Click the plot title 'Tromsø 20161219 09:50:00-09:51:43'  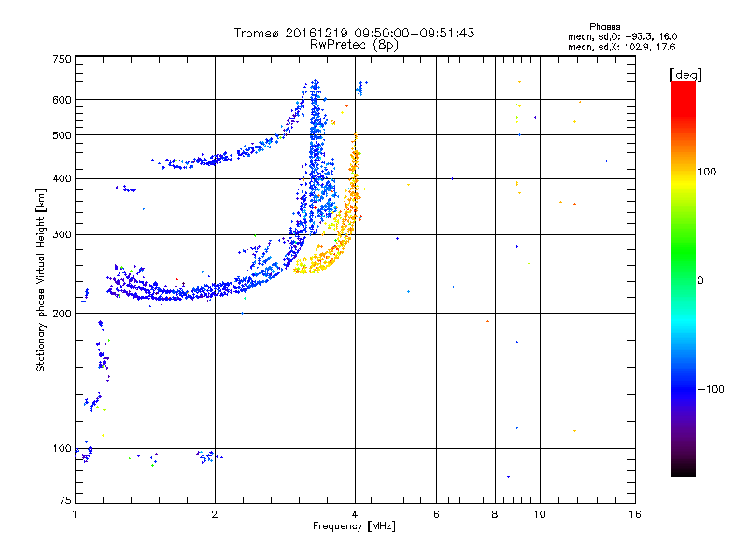pos(354,33)
